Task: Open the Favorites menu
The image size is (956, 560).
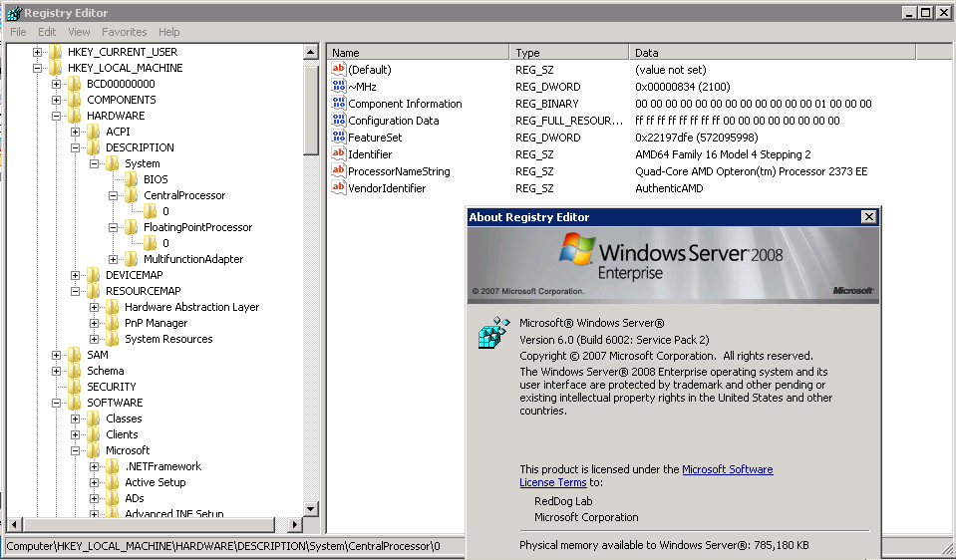Action: 124,32
